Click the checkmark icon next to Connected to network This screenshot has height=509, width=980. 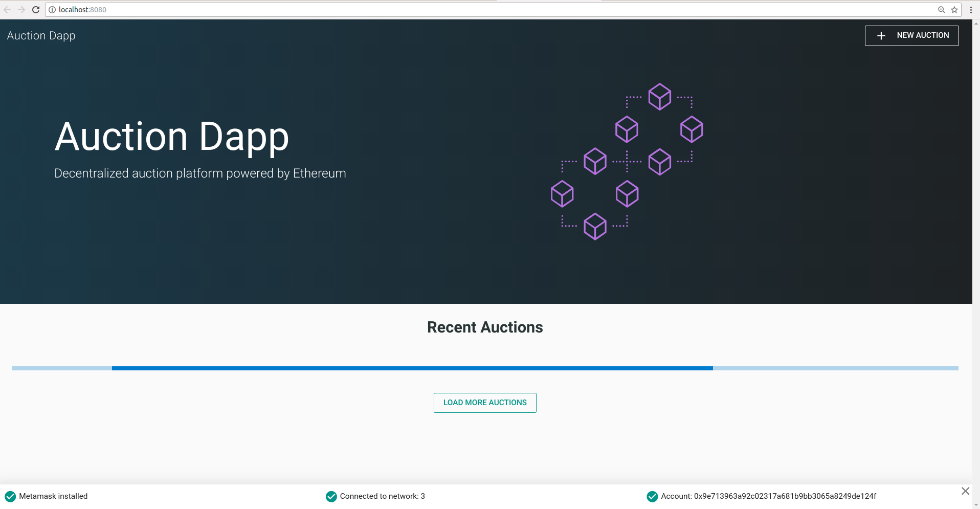pos(331,496)
